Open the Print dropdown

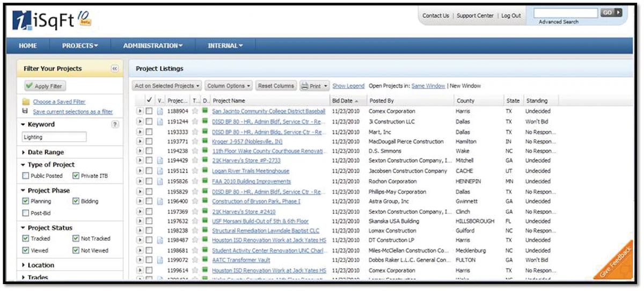coord(314,86)
